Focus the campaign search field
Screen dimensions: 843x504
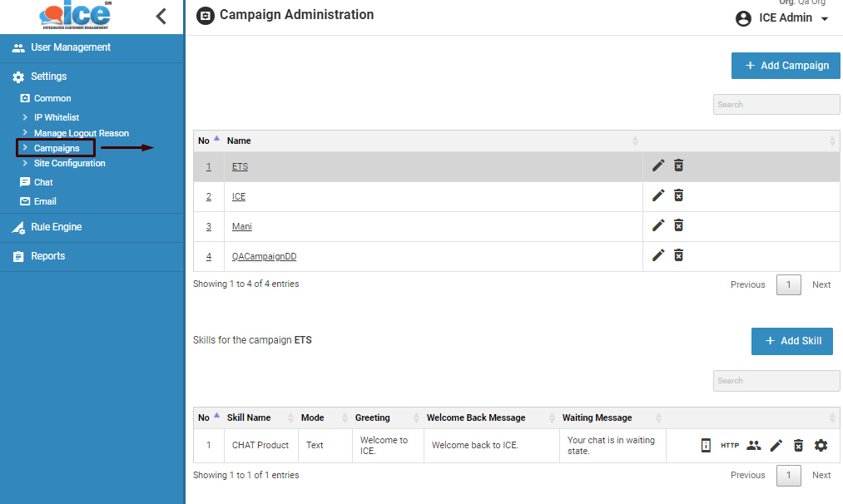coord(776,105)
